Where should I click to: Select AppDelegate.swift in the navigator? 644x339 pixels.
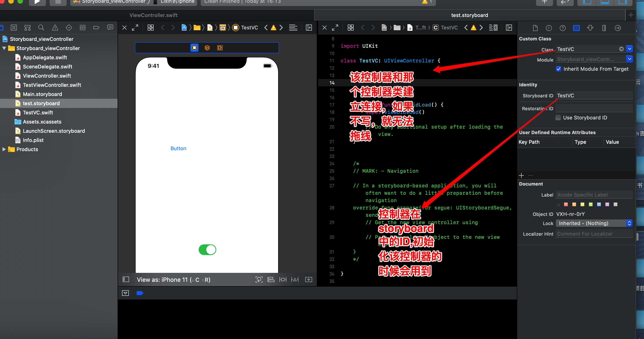[45, 57]
